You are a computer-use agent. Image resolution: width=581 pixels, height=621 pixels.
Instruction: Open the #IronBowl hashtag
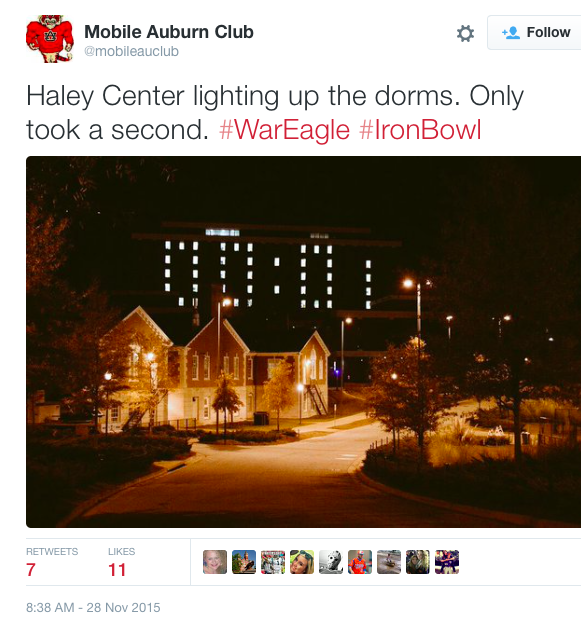(420, 130)
